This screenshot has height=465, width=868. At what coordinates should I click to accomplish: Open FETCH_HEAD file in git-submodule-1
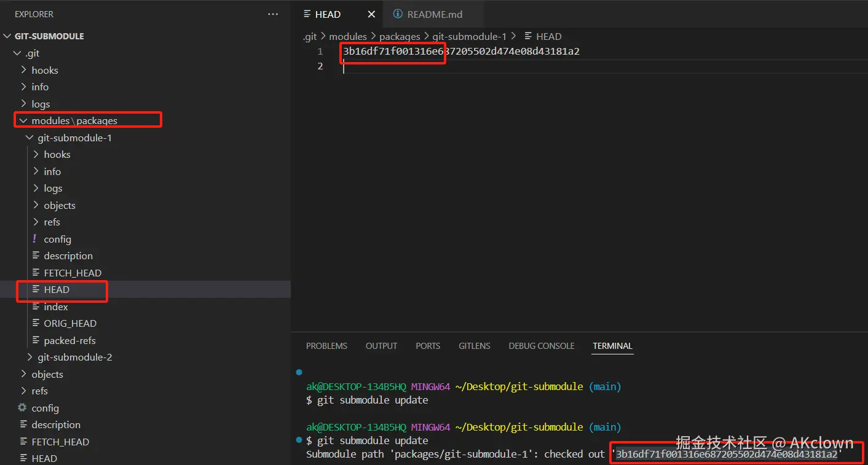click(x=73, y=273)
